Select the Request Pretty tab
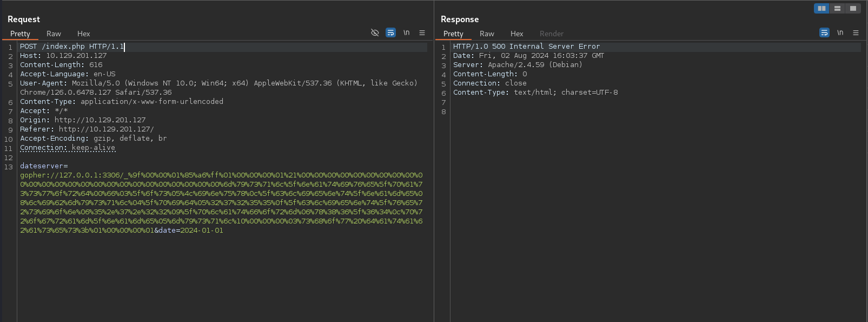Screen dimensions: 868x322 [x=20, y=34]
